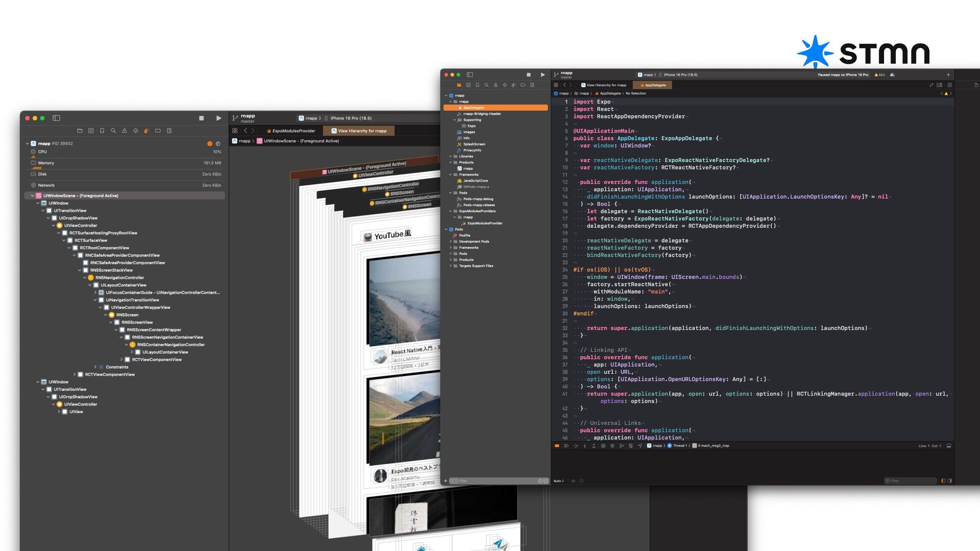Image resolution: width=980 pixels, height=551 pixels.
Task: Open the Breakpoint navigator in the front window
Action: coord(523,85)
